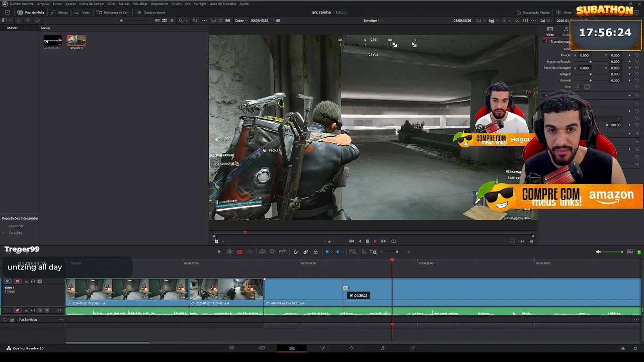
Task: Solo the A1 audio track
Action: click(x=40, y=310)
